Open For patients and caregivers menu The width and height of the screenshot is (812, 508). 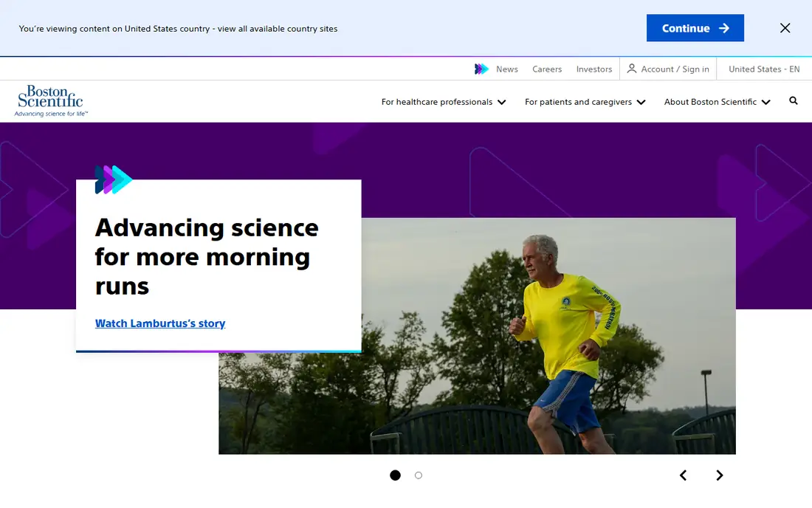585,102
